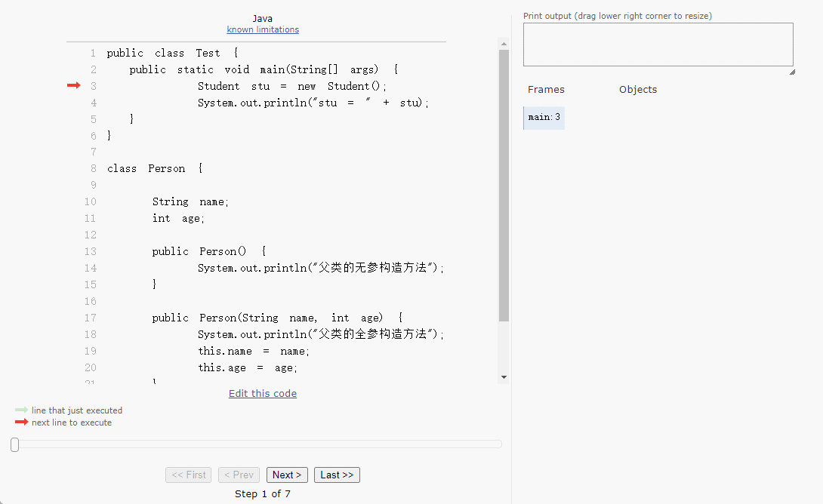Click the Print output resize corner grip
The image size is (823, 504).
[791, 71]
